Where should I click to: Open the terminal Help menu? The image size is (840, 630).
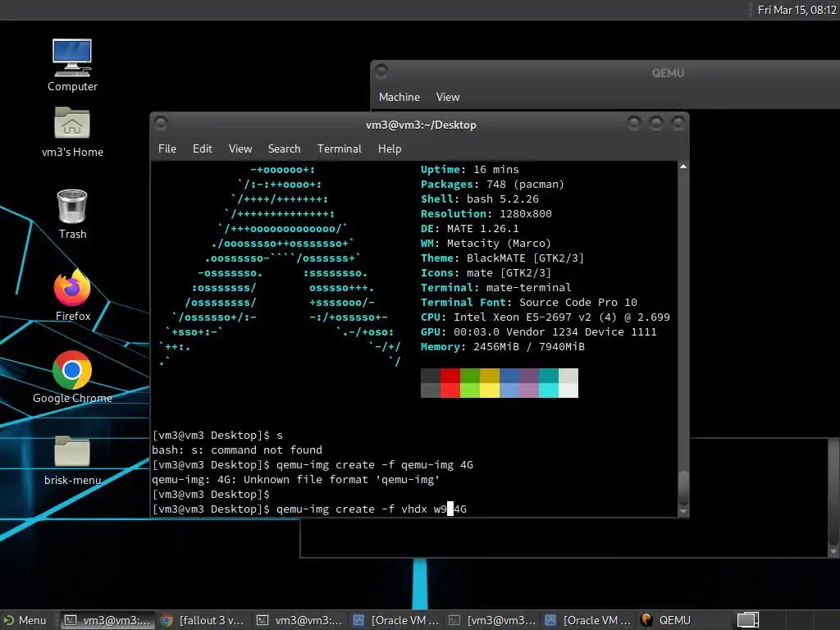[x=390, y=149]
